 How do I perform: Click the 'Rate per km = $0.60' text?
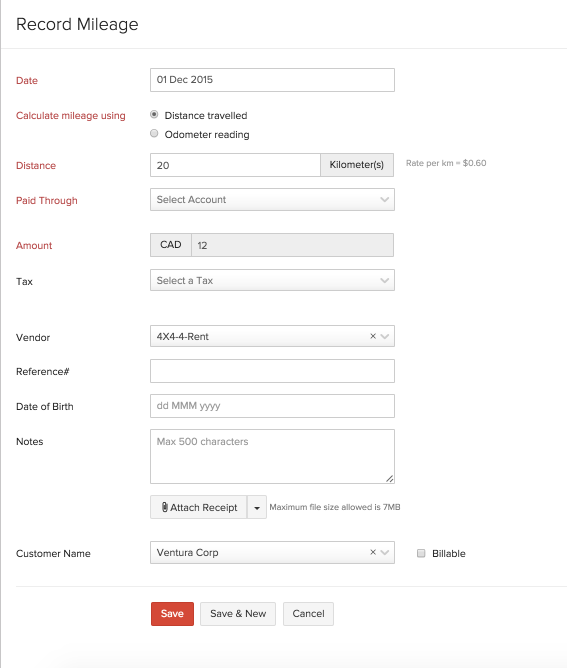point(446,163)
